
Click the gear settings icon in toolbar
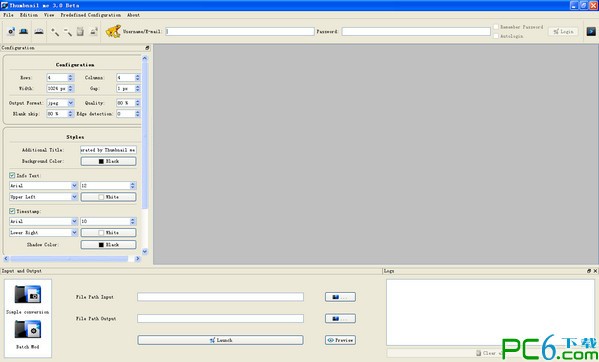(x=11, y=31)
